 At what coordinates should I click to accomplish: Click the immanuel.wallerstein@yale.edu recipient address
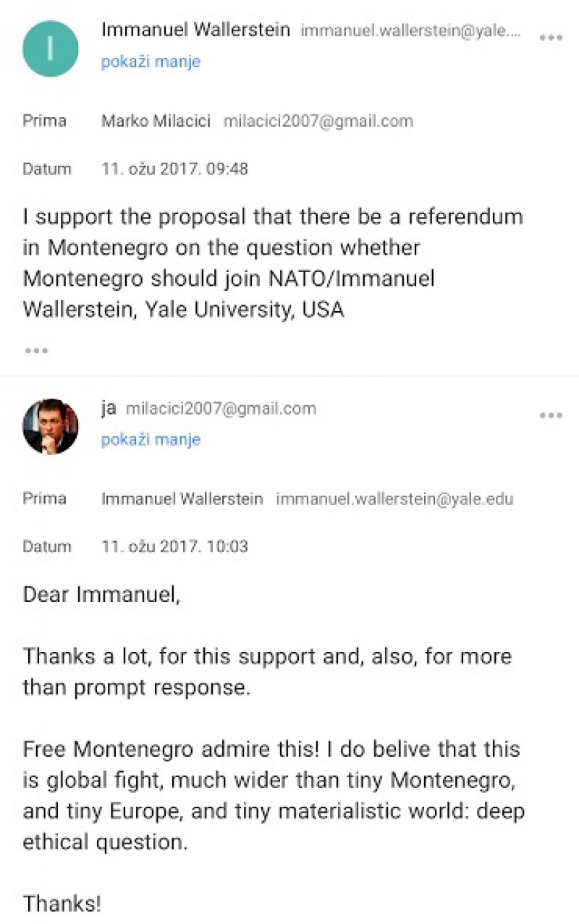[394, 499]
